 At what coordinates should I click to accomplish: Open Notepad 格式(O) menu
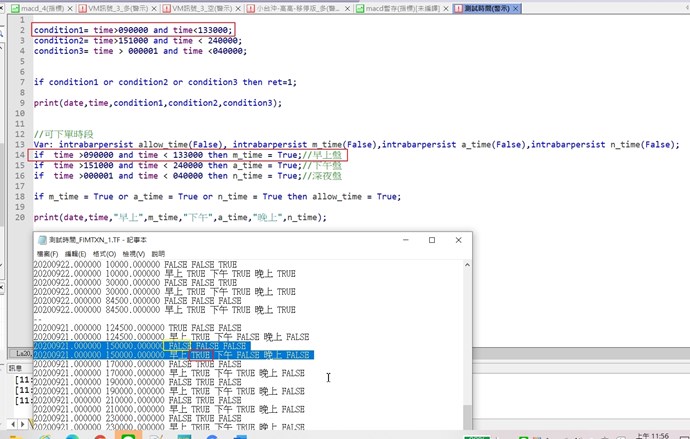point(104,254)
